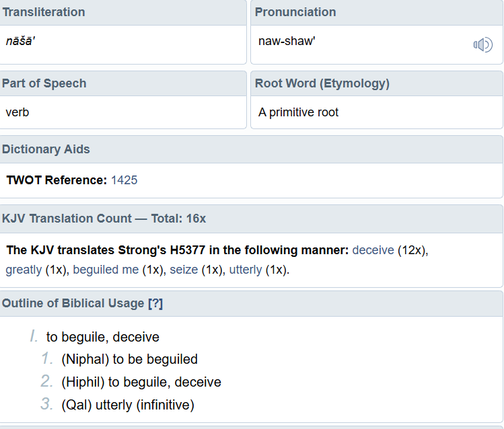Open the 'beguiled me' translation link
The image size is (504, 429).
click(106, 270)
